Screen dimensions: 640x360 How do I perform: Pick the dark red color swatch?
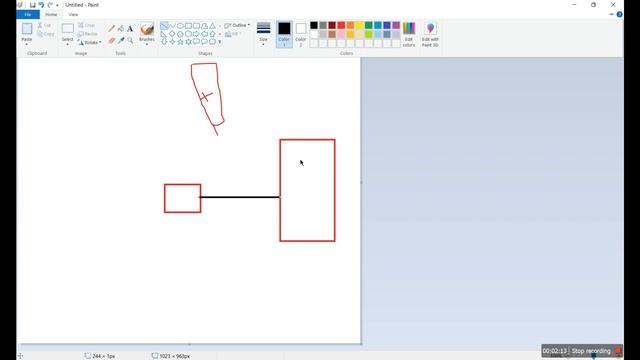point(332,25)
